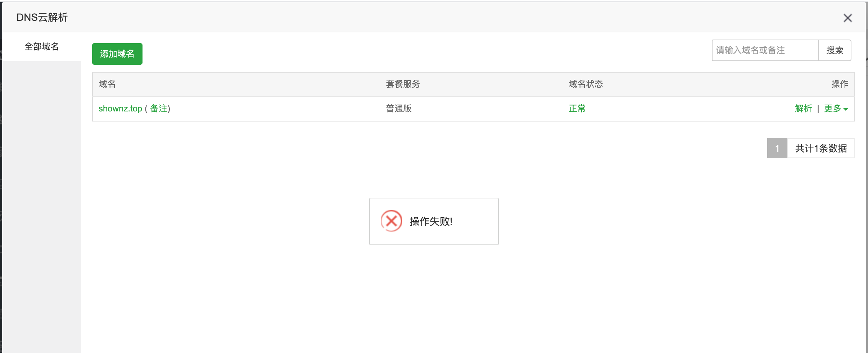The width and height of the screenshot is (868, 353).
Task: Go to page 1 in pagination
Action: tap(777, 148)
